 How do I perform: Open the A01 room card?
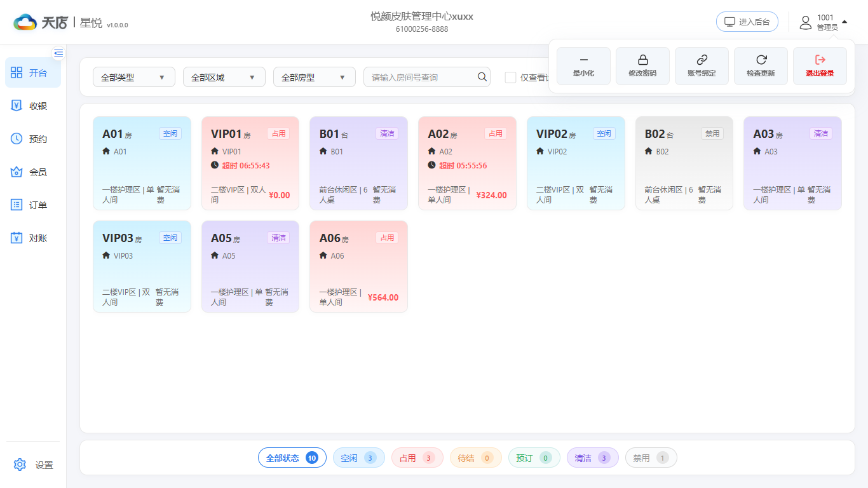tap(142, 163)
